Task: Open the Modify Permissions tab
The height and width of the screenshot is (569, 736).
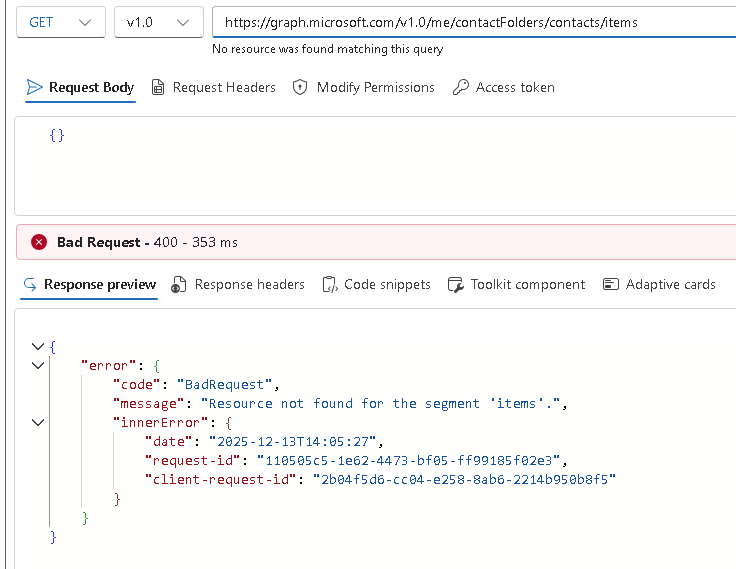Action: click(x=364, y=87)
